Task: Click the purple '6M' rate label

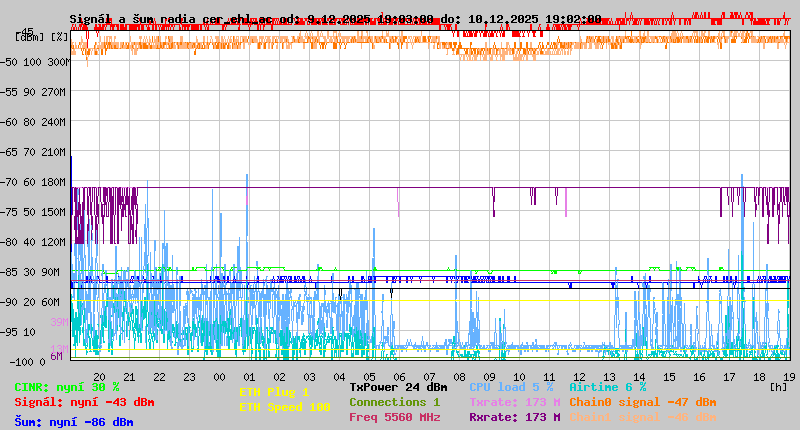Action: point(56,356)
